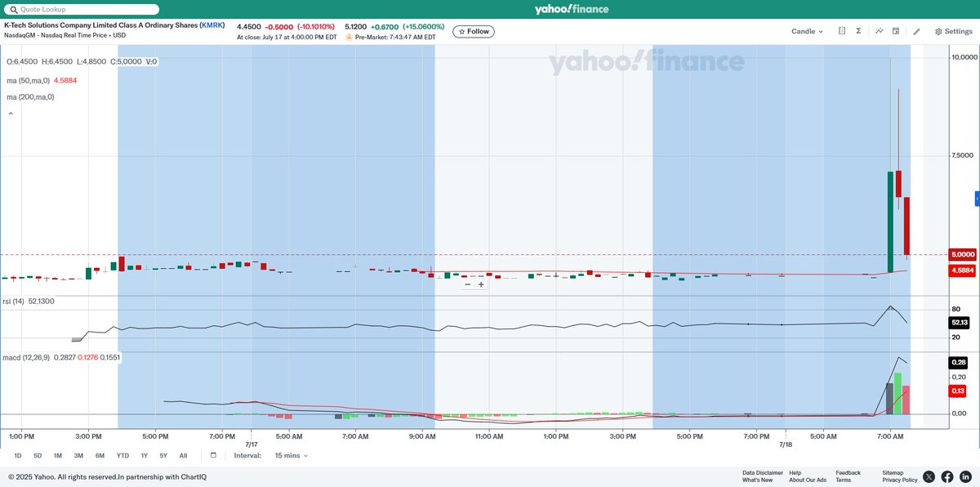Open the Privacy Policy link
The width and height of the screenshot is (980, 487).
point(900,480)
